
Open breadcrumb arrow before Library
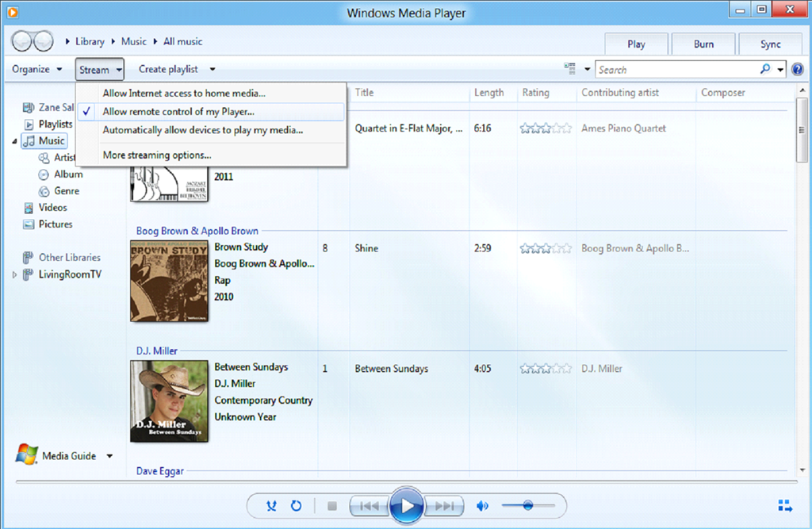pyautogui.click(x=67, y=41)
